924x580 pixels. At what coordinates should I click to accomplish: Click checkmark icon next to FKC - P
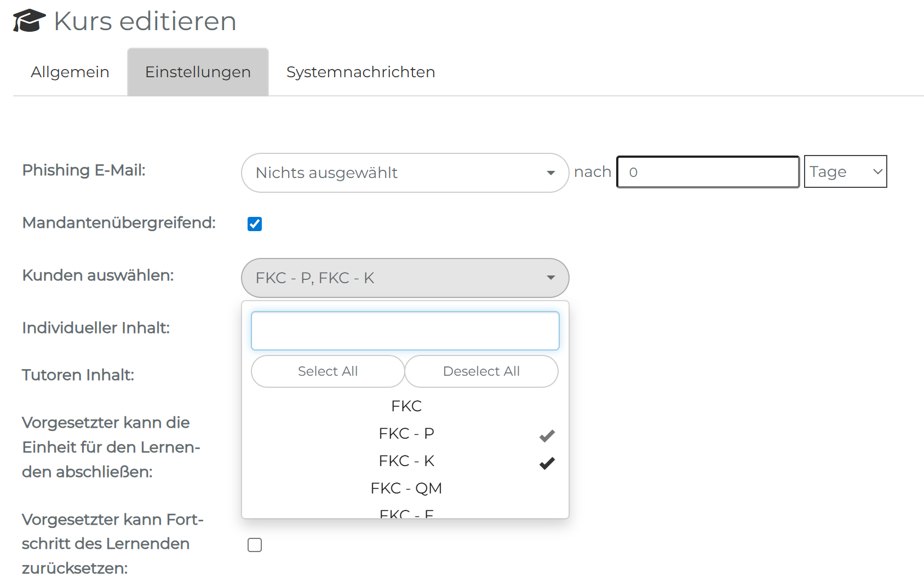point(547,436)
